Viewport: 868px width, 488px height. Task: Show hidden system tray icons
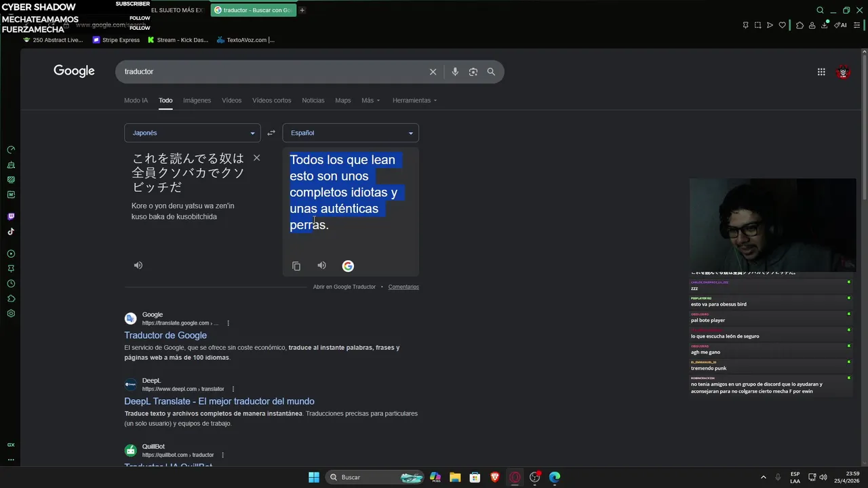764,477
